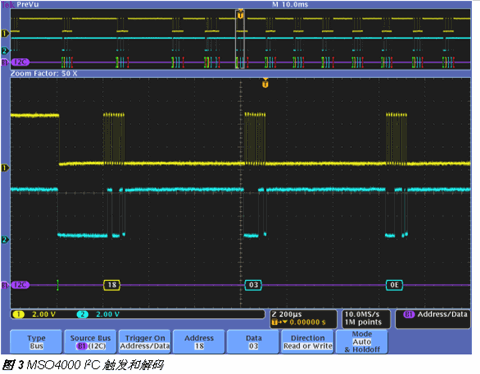
Task: Click the Data 03 bottom menu button
Action: [x=253, y=342]
